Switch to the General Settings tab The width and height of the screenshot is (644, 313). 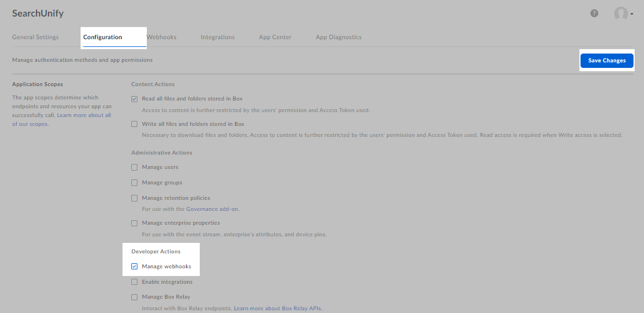(x=35, y=37)
